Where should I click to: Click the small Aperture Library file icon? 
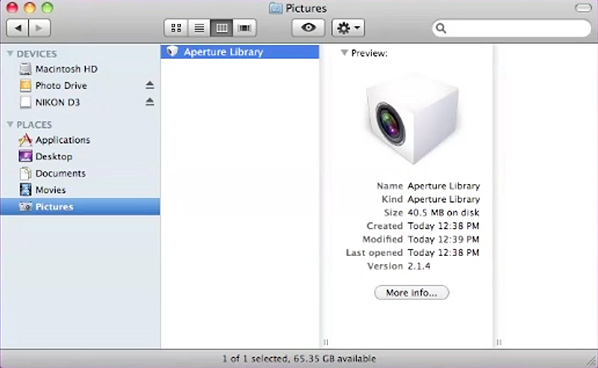point(172,51)
